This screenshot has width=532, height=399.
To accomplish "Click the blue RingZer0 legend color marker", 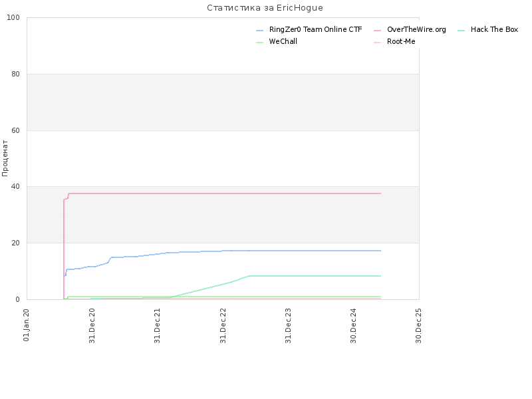I will [x=259, y=31].
